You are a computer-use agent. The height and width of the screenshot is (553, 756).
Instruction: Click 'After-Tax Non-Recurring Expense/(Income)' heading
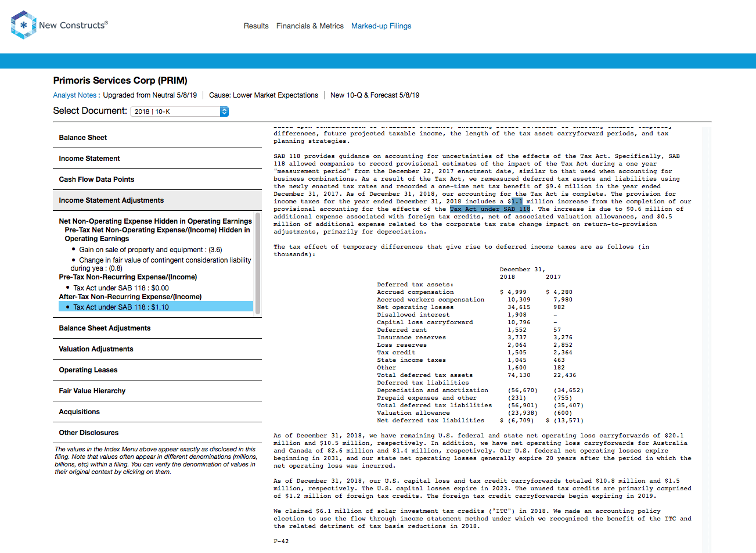point(130,297)
